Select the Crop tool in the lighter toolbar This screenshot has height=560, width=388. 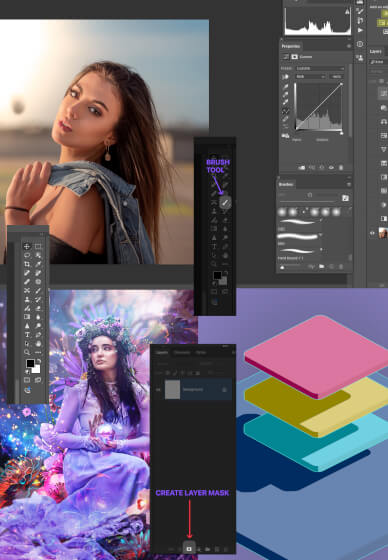(27, 264)
